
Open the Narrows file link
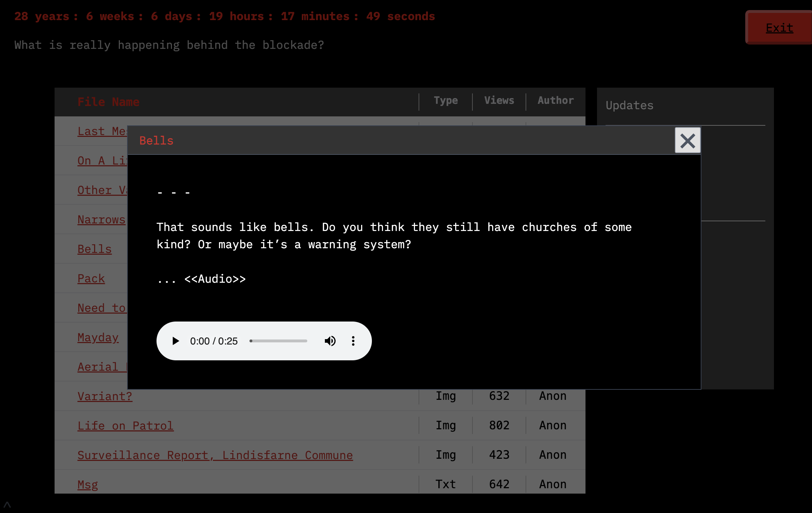(x=101, y=219)
